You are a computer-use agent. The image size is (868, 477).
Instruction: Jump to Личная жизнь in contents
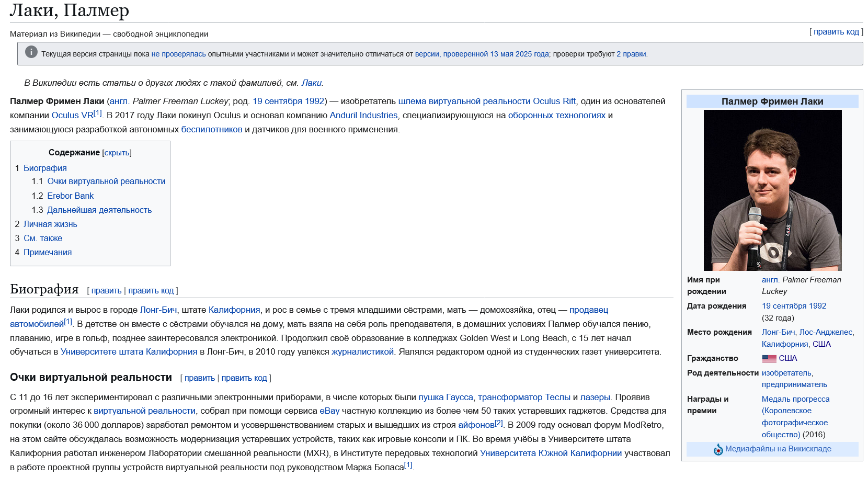coord(50,224)
